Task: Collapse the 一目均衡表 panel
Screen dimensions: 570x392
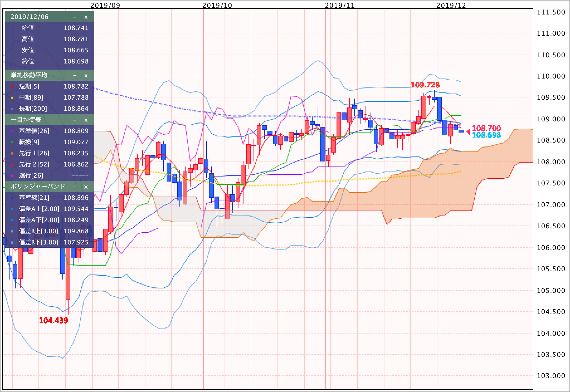Action: [x=75, y=120]
